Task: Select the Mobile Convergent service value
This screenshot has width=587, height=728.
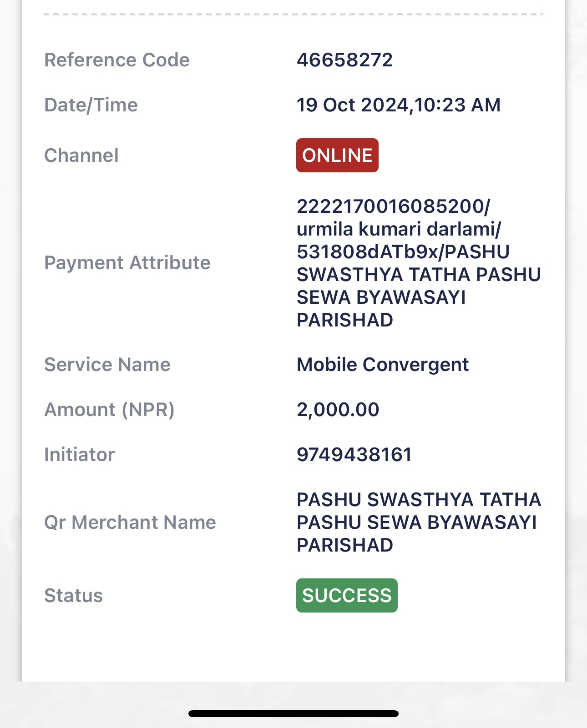Action: (383, 365)
